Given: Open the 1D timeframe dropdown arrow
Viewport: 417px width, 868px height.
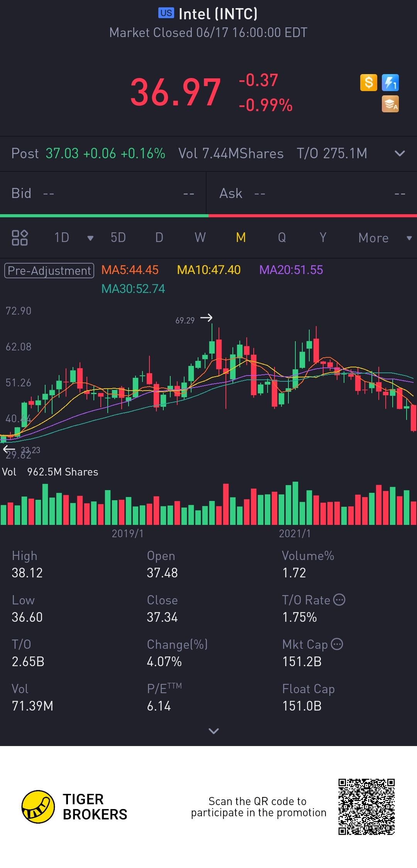Looking at the screenshot, I should tap(90, 238).
